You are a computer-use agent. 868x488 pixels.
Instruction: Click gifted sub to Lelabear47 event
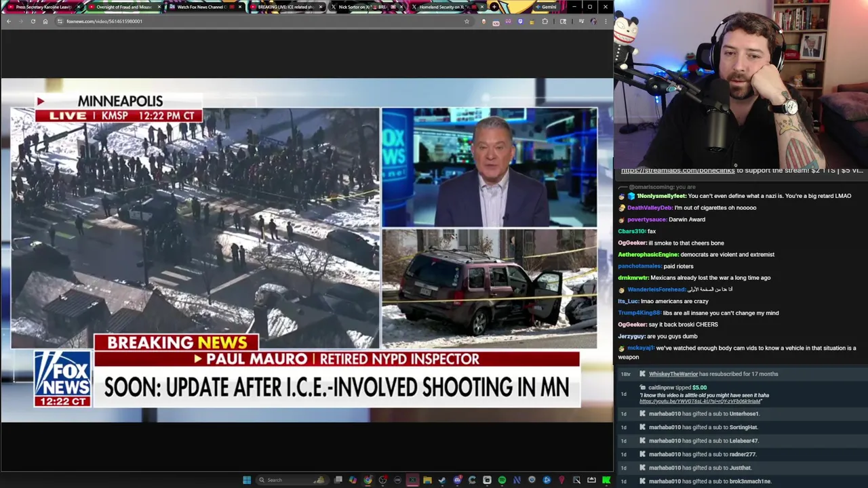point(742,441)
